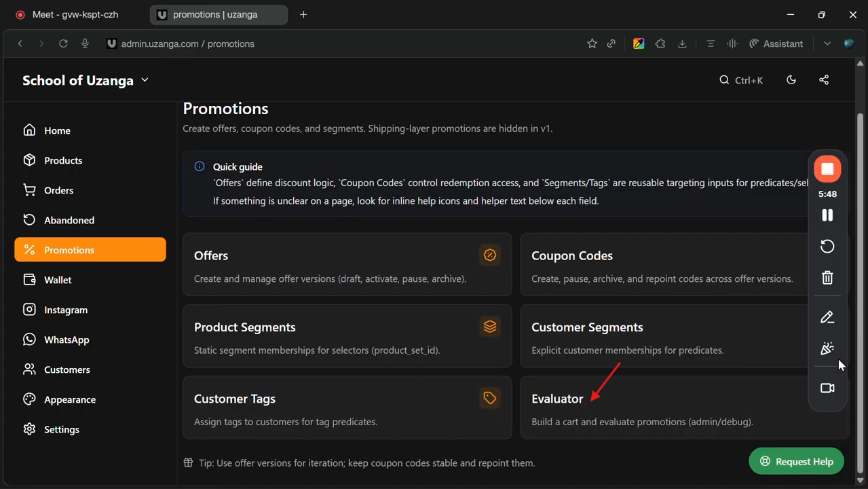Open the extensions puzzle icon

[660, 43]
